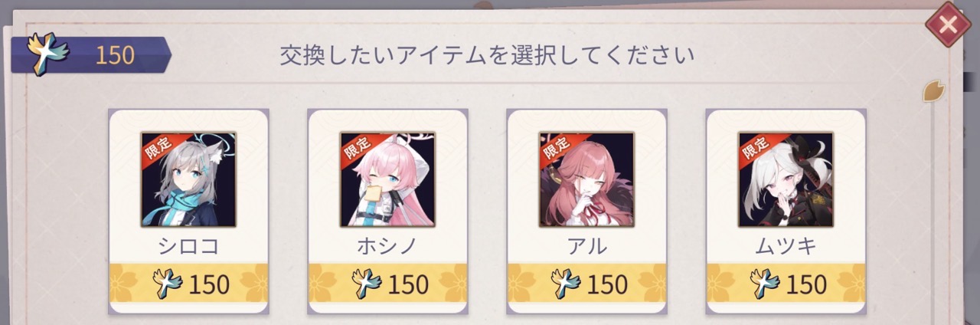The height and width of the screenshot is (325, 980).
Task: Click the crane icon under ムツキ
Action: pos(765,283)
